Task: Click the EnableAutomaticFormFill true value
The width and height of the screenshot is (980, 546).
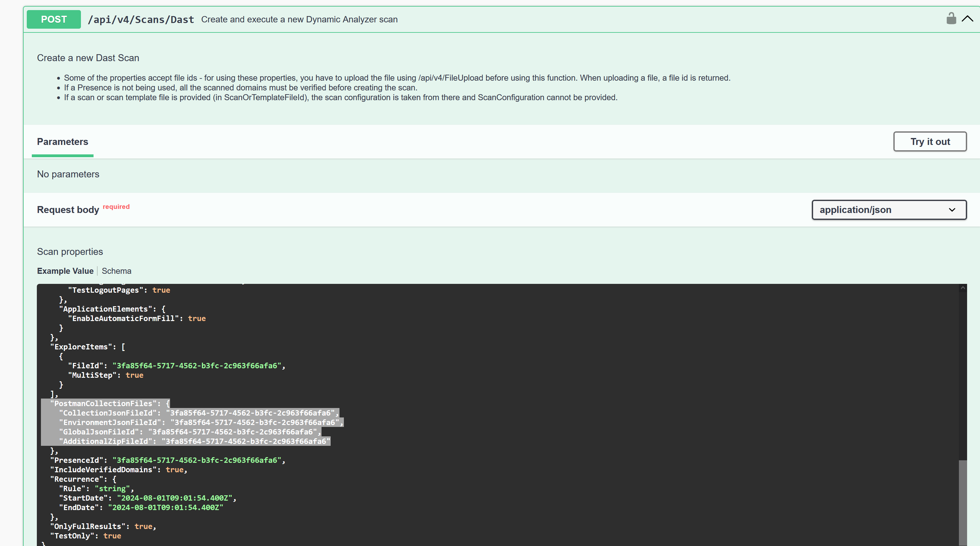Action: coord(197,319)
